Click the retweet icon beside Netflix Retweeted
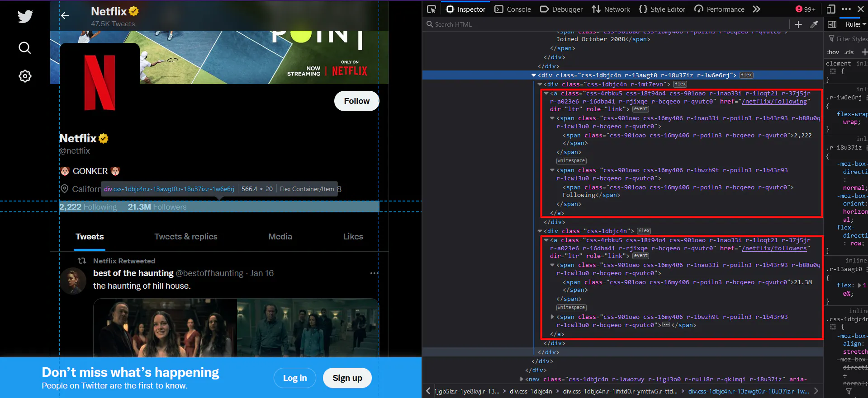Viewport: 868px width, 398px height. pyautogui.click(x=82, y=261)
